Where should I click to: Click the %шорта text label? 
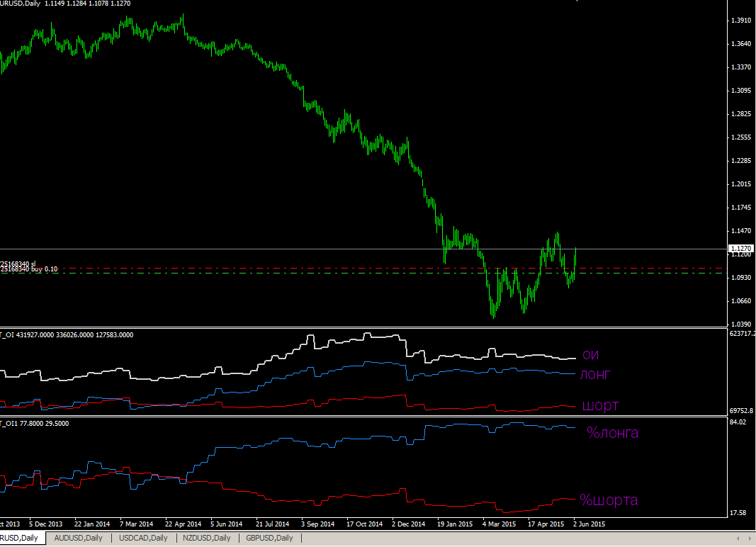pyautogui.click(x=609, y=500)
